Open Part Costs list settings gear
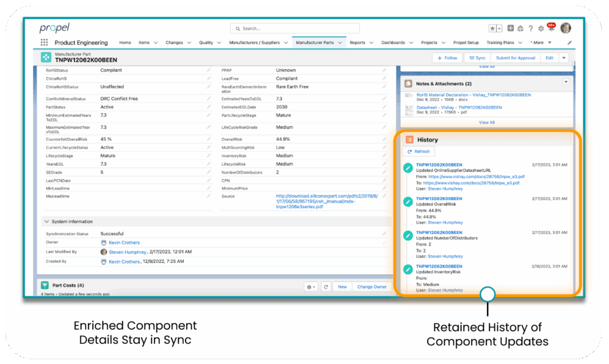The width and height of the screenshot is (609, 364). [310, 287]
